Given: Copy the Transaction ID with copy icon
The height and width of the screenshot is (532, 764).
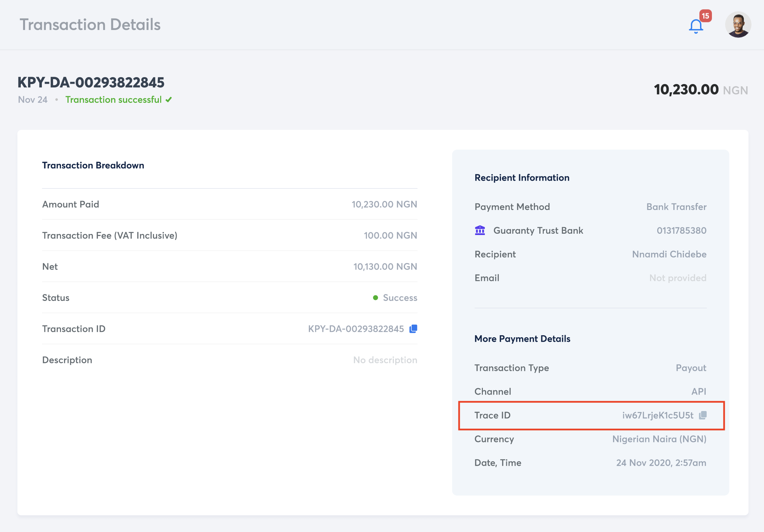Looking at the screenshot, I should click(x=413, y=329).
